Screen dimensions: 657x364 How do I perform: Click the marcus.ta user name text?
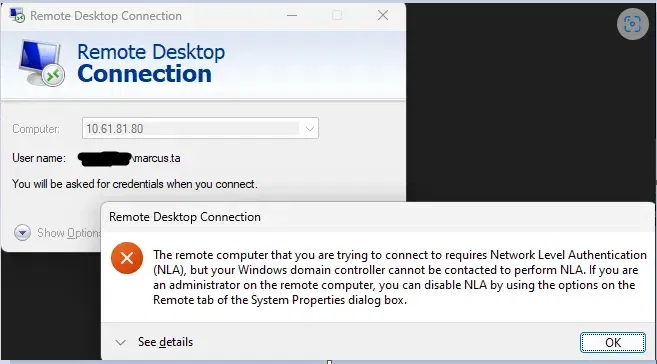157,158
